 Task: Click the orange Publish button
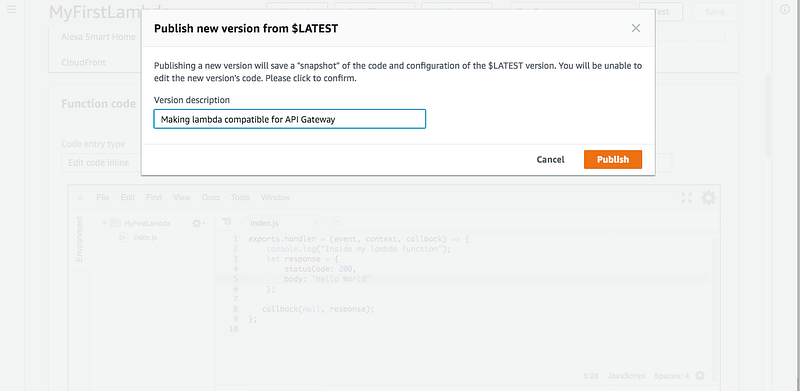point(613,159)
